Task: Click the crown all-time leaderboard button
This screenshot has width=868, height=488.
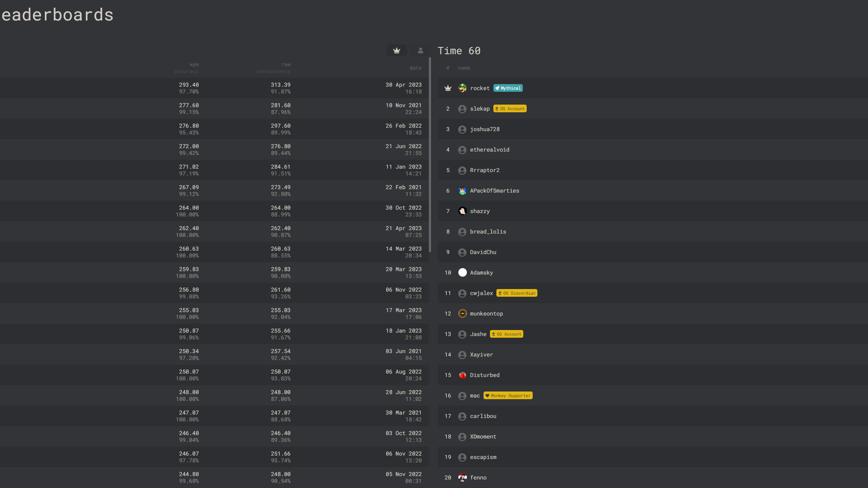Action: (x=397, y=51)
